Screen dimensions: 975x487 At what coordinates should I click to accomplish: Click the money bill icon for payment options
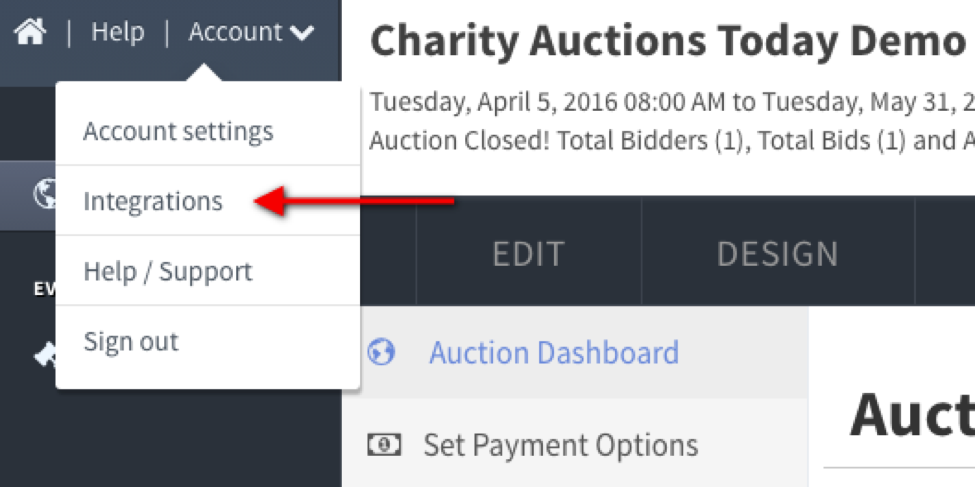[x=384, y=444]
